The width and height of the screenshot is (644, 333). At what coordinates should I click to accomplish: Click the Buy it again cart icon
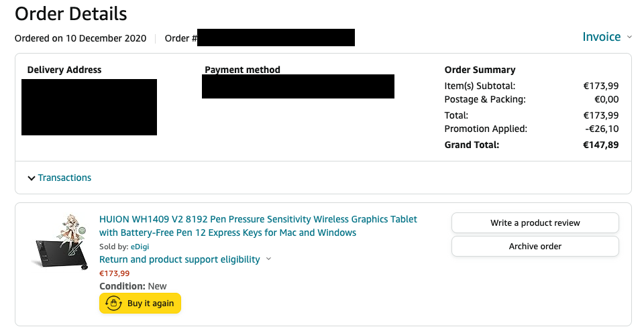[114, 304]
